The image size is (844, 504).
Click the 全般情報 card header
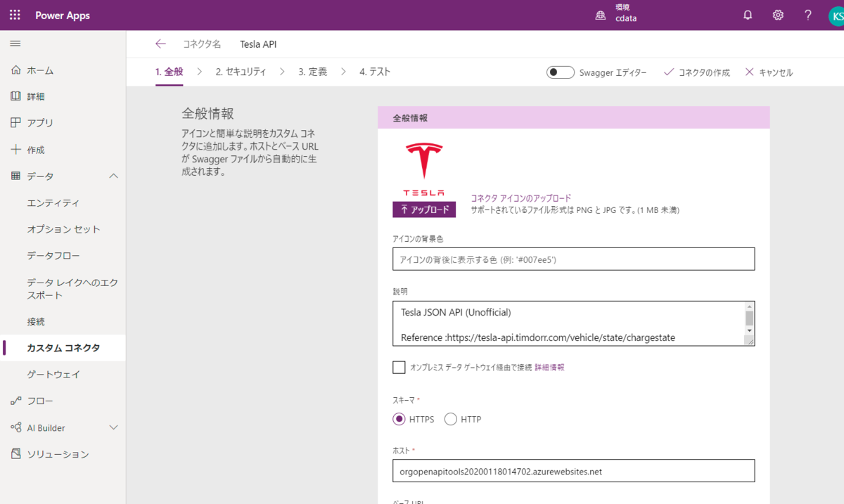[x=574, y=118]
